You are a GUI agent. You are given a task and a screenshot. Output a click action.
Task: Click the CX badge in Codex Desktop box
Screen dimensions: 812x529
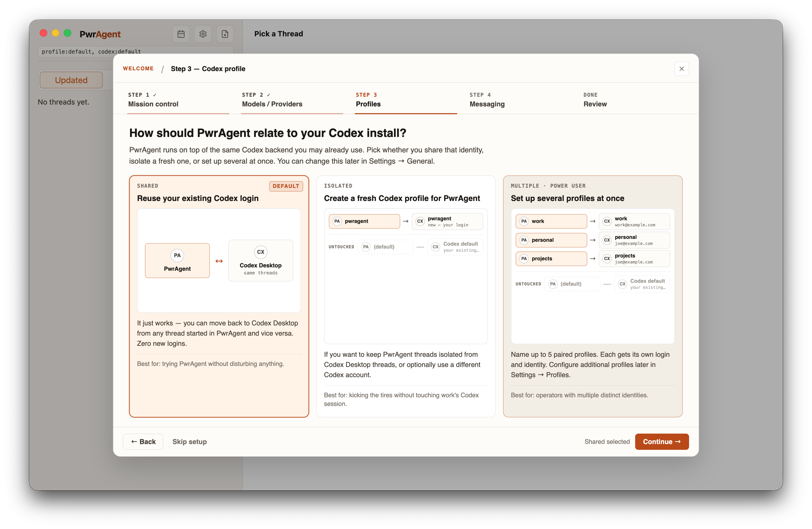tap(261, 252)
